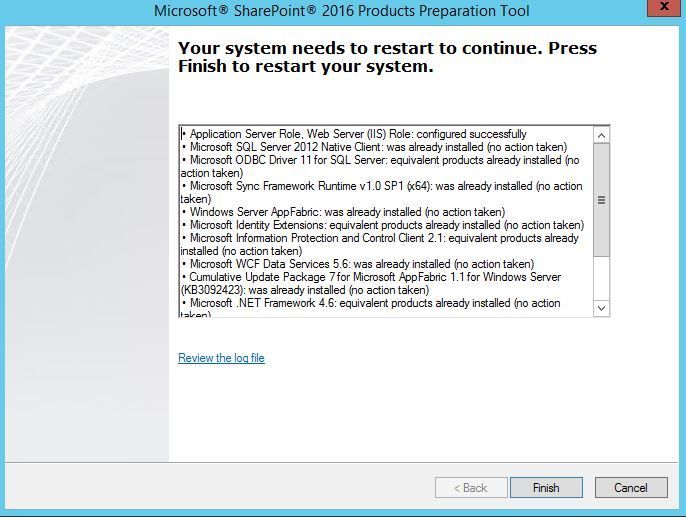Image resolution: width=686 pixels, height=517 pixels.
Task: Click the Windows Server AppFabric entry
Action: [344, 212]
